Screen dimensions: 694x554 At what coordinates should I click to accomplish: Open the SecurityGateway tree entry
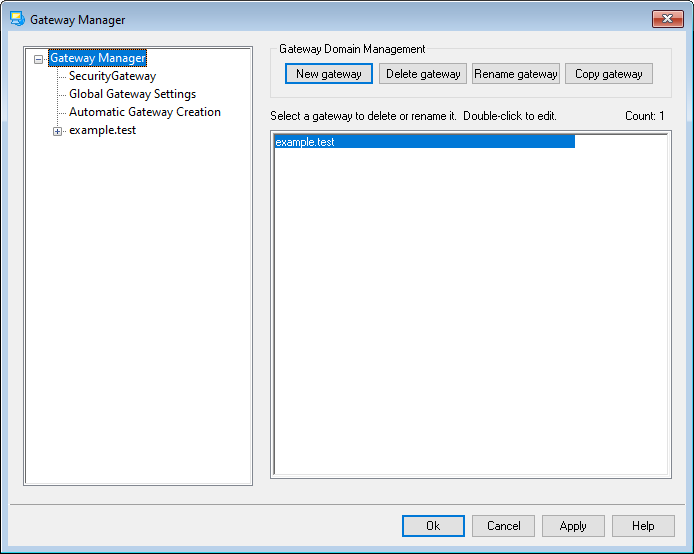tap(112, 76)
